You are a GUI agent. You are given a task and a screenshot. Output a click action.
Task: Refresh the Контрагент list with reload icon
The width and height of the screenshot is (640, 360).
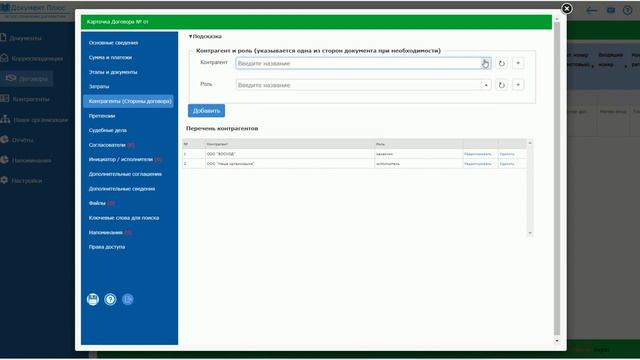[502, 63]
